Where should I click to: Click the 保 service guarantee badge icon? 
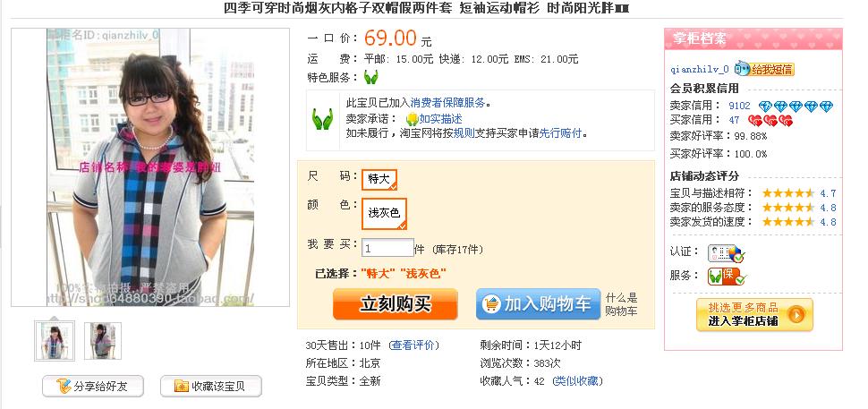(x=726, y=276)
